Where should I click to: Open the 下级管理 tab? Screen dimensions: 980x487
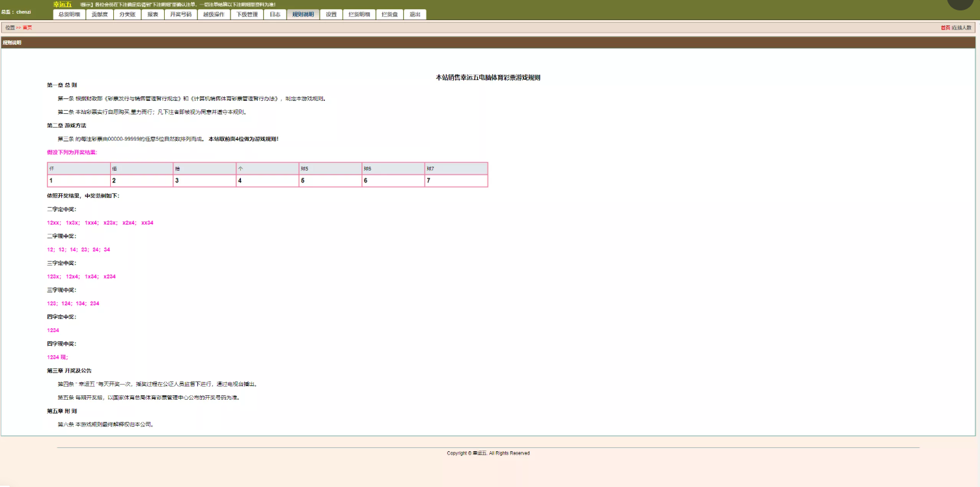click(x=247, y=14)
